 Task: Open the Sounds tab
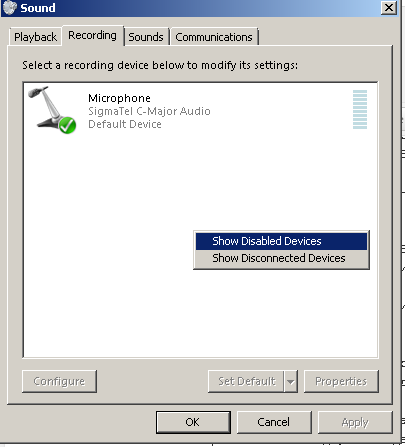tap(146, 37)
